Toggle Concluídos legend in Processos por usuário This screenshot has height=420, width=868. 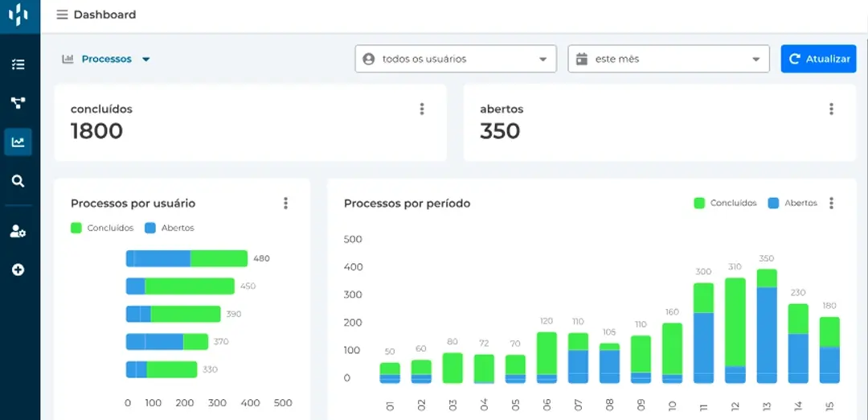(x=102, y=229)
